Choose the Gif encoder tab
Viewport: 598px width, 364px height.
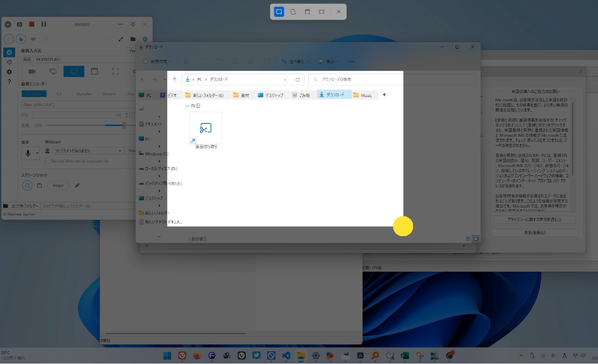point(59,94)
